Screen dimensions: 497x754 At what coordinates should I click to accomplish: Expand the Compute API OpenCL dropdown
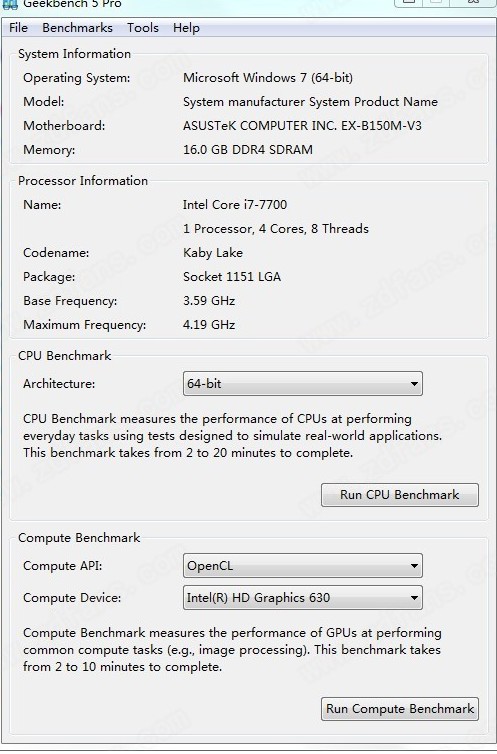[x=303, y=566]
